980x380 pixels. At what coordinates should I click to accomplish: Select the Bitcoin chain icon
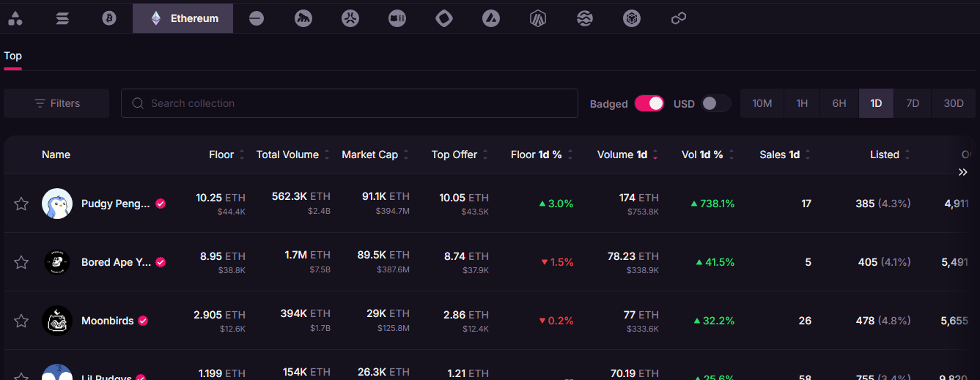(109, 18)
